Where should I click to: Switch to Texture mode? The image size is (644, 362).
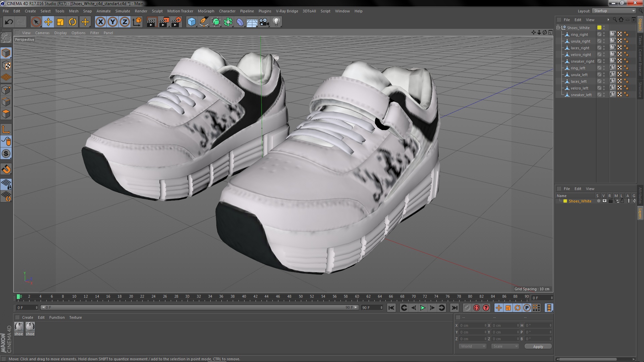tap(6, 65)
